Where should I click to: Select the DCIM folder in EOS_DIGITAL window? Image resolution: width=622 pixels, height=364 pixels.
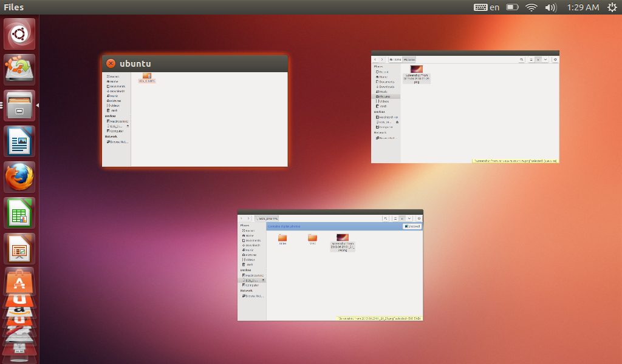pyautogui.click(x=282, y=238)
